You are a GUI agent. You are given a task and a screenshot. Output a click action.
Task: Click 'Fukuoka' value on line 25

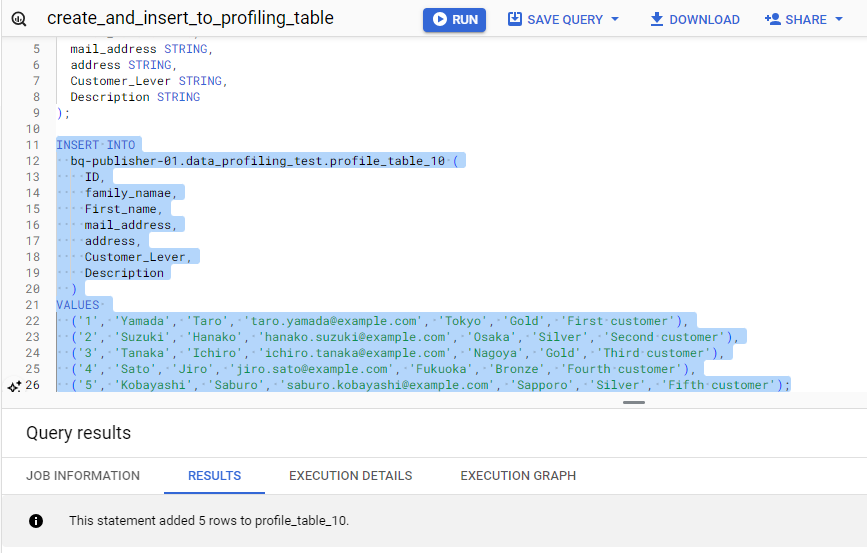point(441,369)
